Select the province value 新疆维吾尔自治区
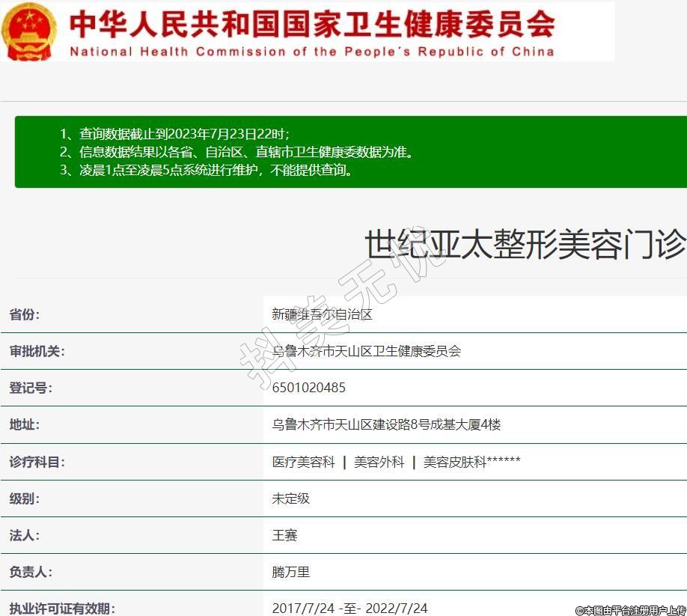 pos(322,314)
